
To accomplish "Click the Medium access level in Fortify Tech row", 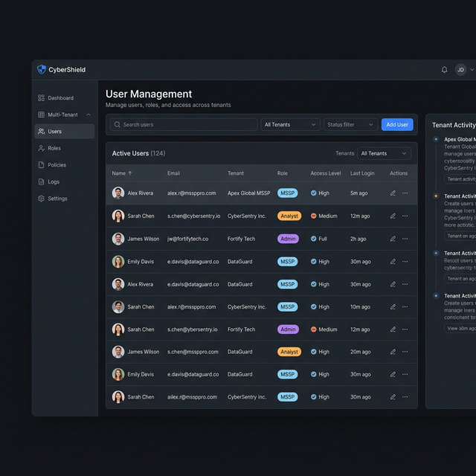I will click(324, 329).
